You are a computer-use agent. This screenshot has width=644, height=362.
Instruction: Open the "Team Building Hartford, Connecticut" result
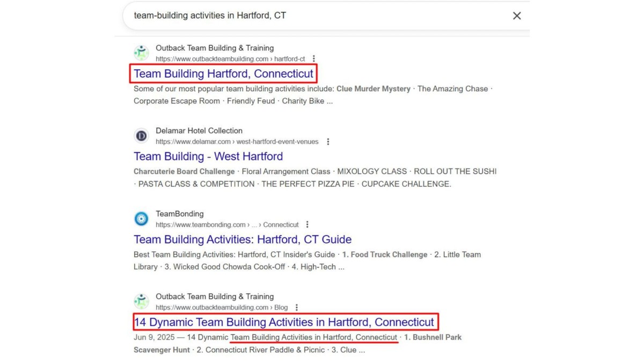(223, 73)
